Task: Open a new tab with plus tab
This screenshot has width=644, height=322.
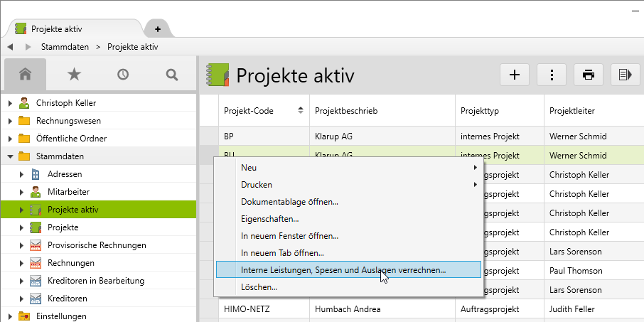Action: click(157, 29)
